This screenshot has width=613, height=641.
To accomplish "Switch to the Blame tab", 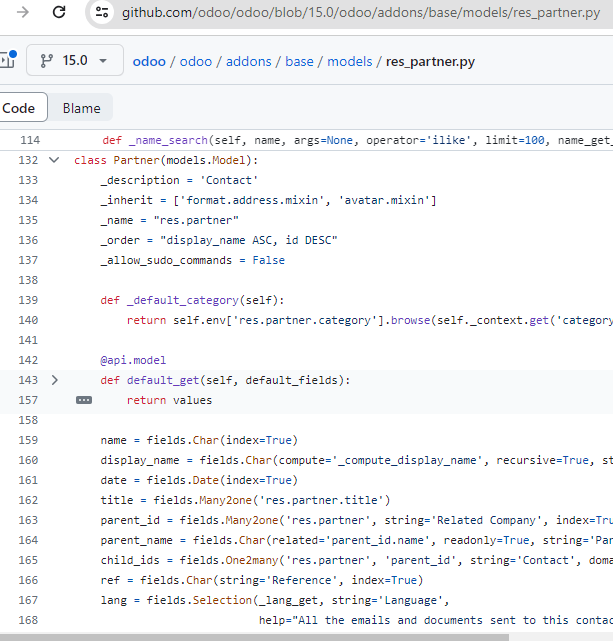I will click(x=81, y=108).
